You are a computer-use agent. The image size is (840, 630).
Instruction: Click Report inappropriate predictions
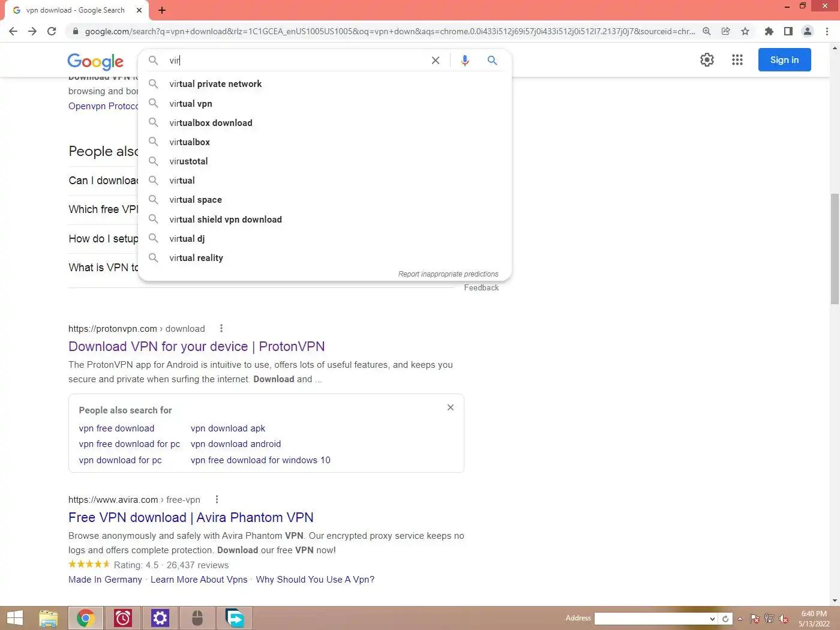click(x=448, y=274)
